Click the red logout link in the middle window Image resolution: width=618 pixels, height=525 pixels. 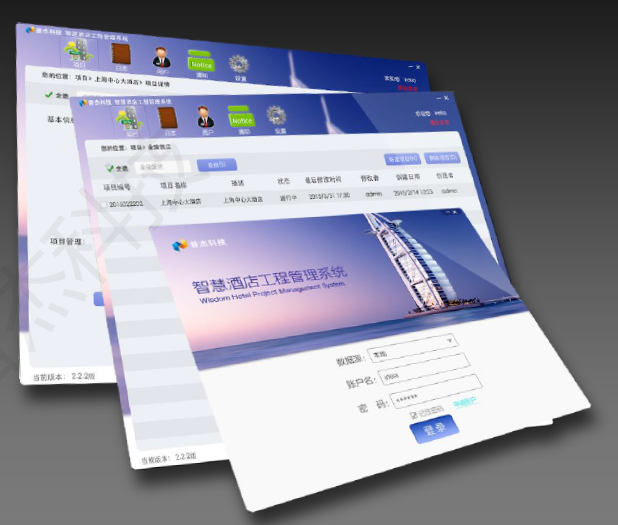point(439,123)
